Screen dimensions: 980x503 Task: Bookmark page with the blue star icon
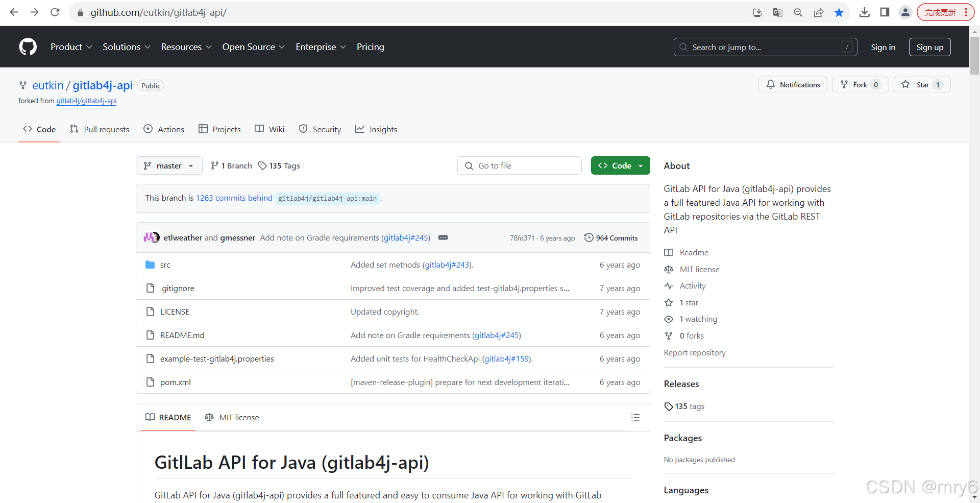point(839,12)
